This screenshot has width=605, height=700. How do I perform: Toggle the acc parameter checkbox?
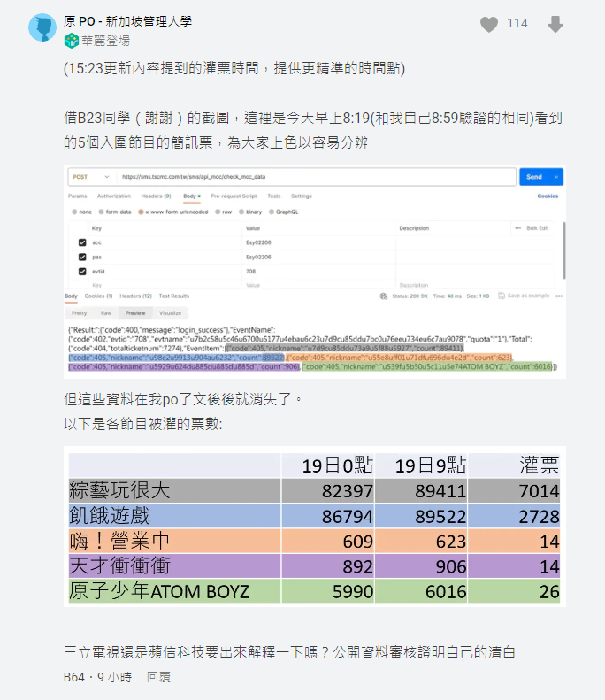point(82,242)
